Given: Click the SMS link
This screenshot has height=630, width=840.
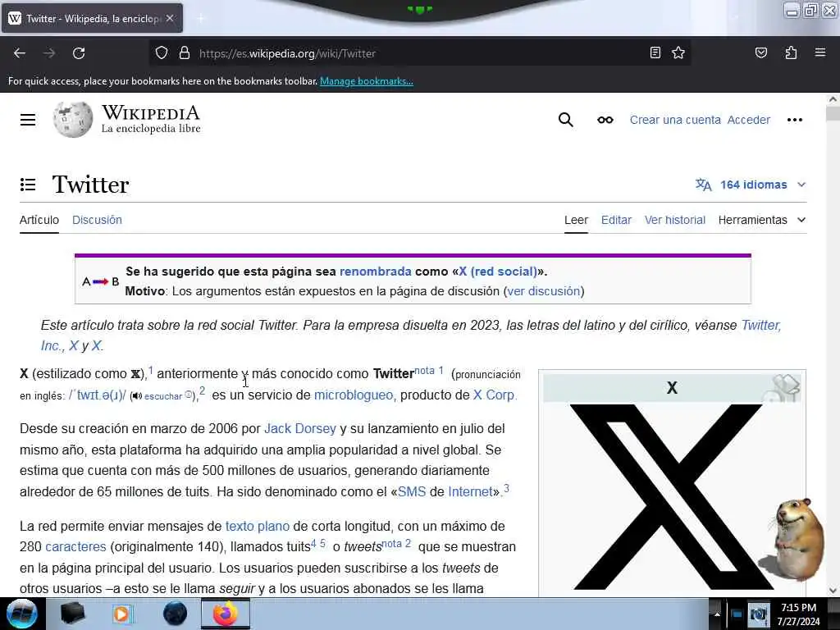Looking at the screenshot, I should [x=412, y=492].
